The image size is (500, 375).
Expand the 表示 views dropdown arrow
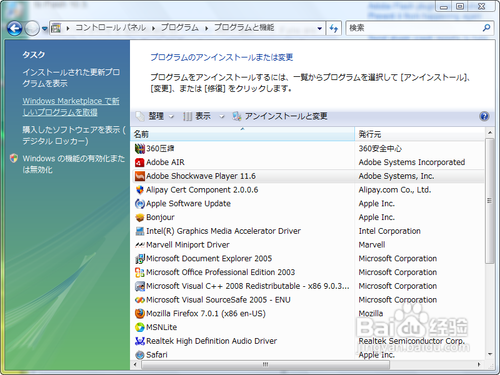[222, 116]
